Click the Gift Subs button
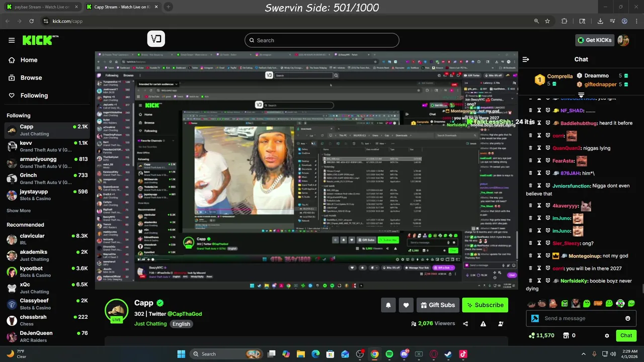644x362 pixels. 438,305
